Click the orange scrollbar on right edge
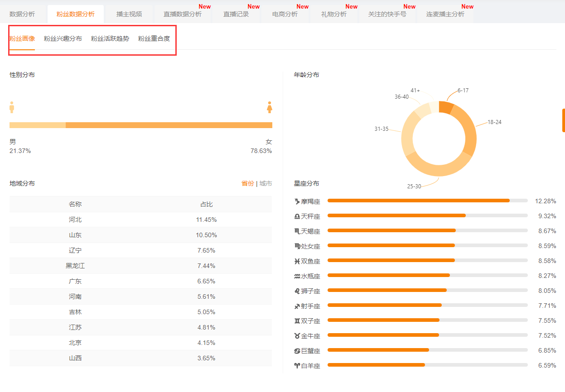 tap(563, 120)
